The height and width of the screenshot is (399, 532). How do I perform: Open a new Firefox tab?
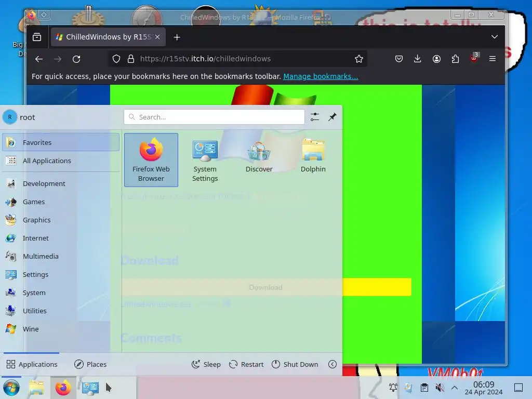coord(177,37)
